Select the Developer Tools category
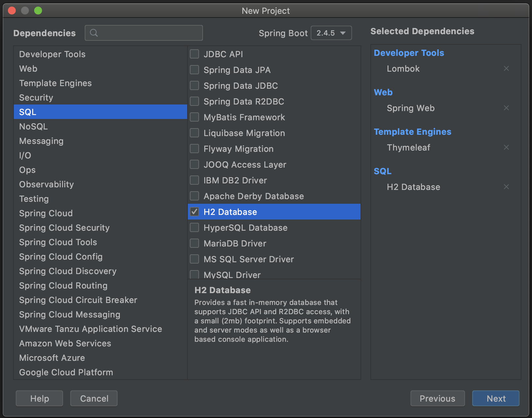This screenshot has height=418, width=532. click(100, 54)
